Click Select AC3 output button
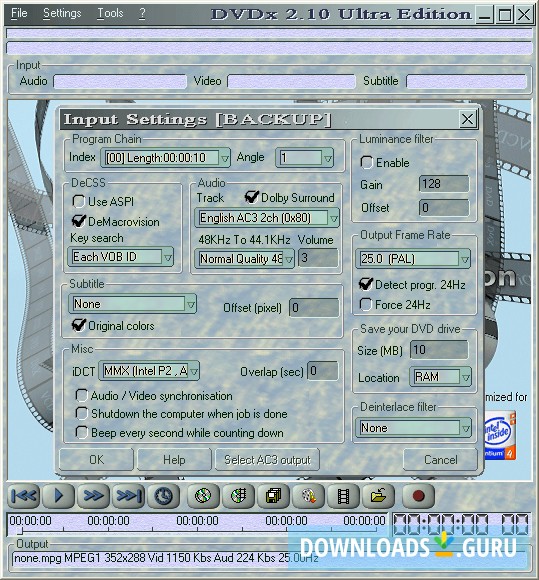 [x=267, y=460]
